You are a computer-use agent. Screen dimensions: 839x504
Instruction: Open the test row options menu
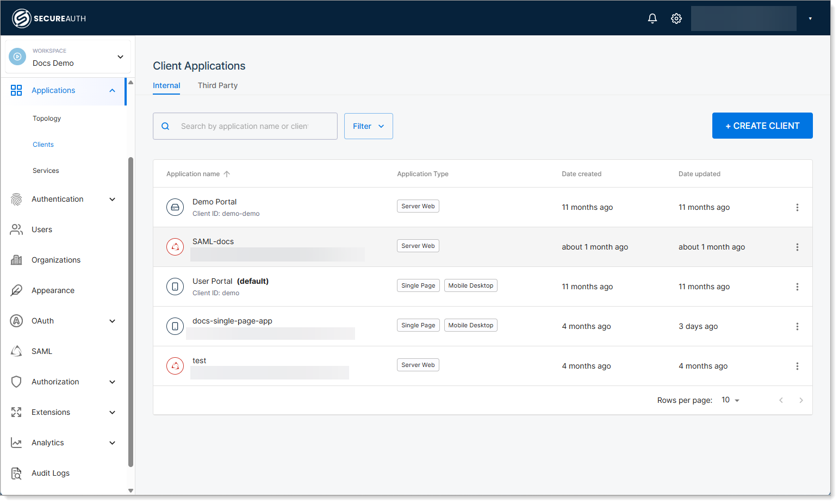(797, 366)
